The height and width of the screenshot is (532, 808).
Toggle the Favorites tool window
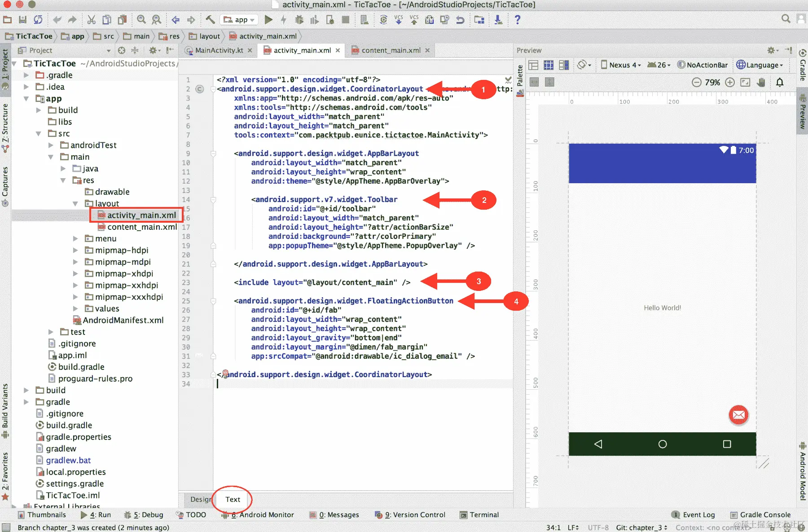coord(5,476)
